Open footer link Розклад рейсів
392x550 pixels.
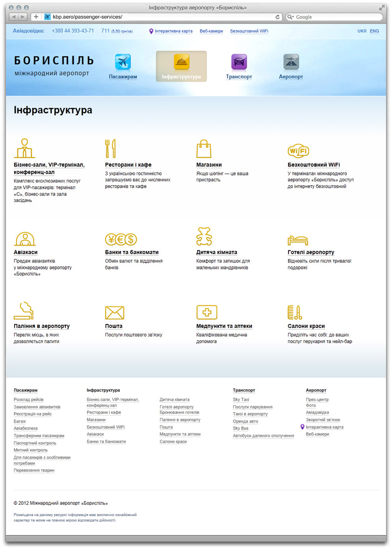[x=29, y=400]
